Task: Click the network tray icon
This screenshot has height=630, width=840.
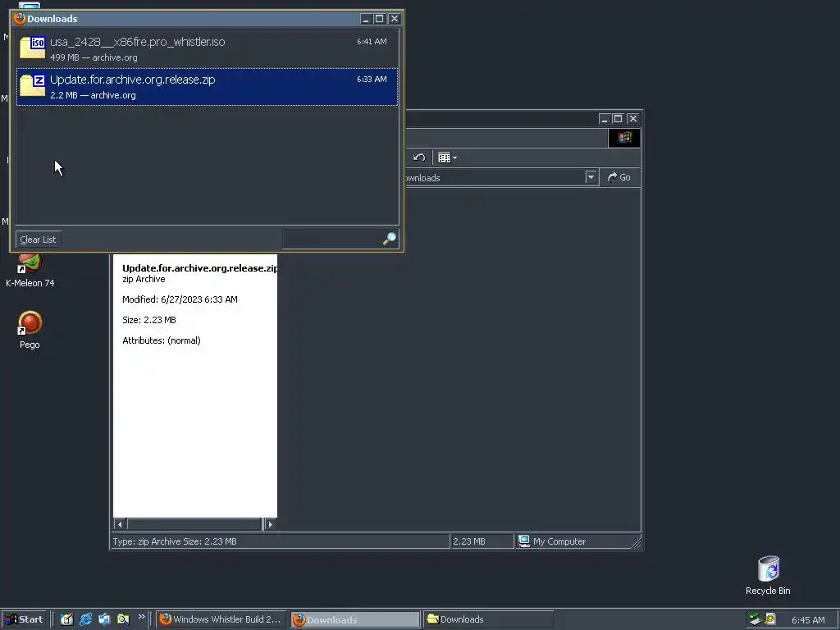Action: pos(756,619)
